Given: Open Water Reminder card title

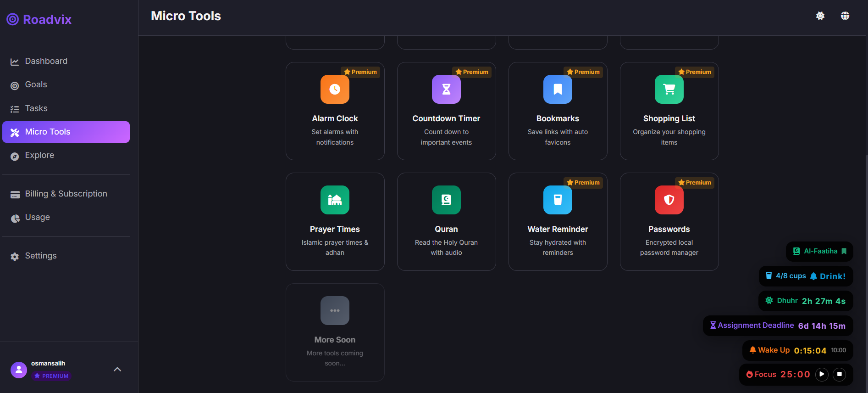Looking at the screenshot, I should (558, 229).
